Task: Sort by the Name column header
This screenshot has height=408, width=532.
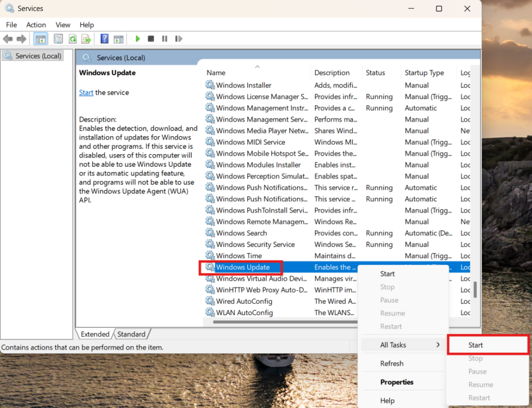Action: (257, 72)
